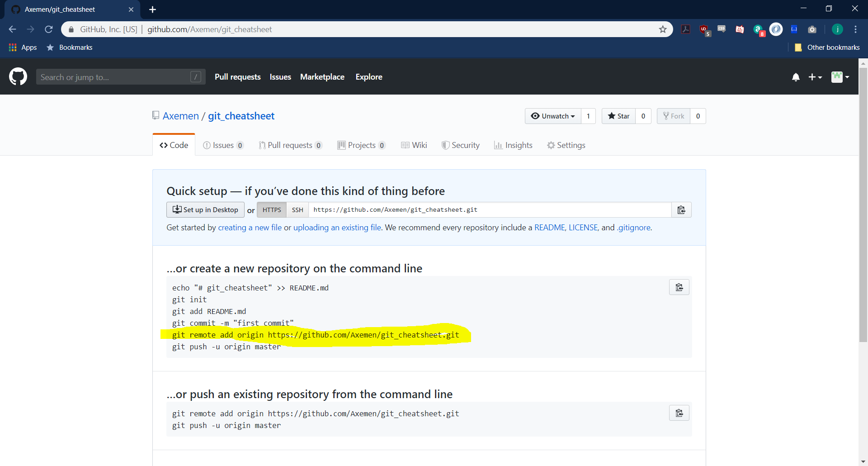Screen dimensions: 868x466
Task: Open the Chrome three-dot menu
Action: click(x=855, y=29)
